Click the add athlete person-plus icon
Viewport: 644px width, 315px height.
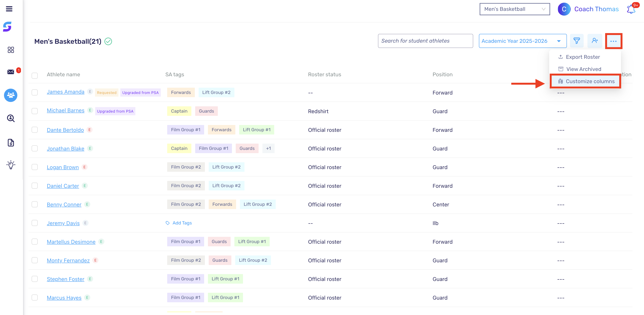tap(594, 41)
